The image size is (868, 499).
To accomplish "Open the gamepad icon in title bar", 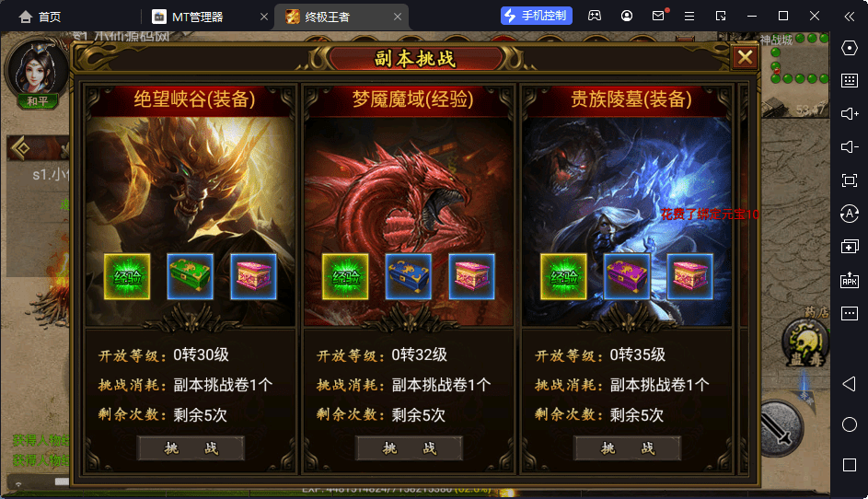I will pos(595,16).
